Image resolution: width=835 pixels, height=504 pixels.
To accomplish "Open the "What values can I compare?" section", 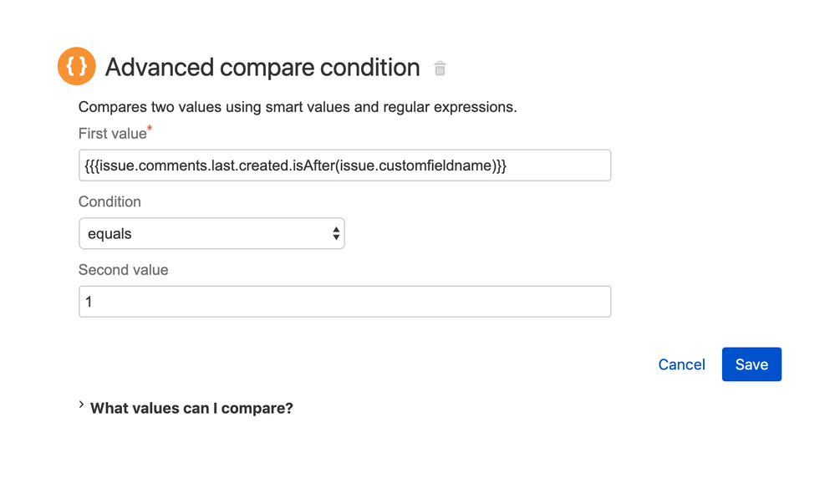I will (x=191, y=408).
